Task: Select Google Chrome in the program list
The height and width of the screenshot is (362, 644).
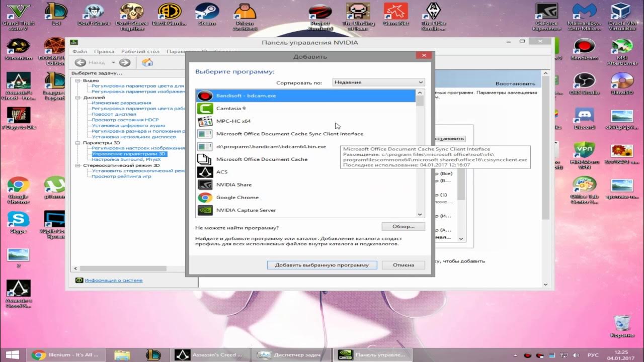Action: point(305,198)
